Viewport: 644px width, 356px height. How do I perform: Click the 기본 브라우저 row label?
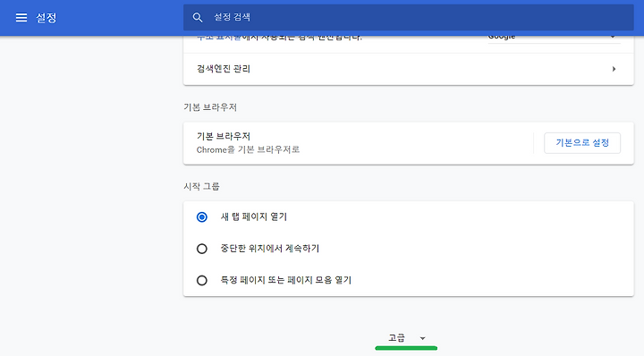pos(224,136)
